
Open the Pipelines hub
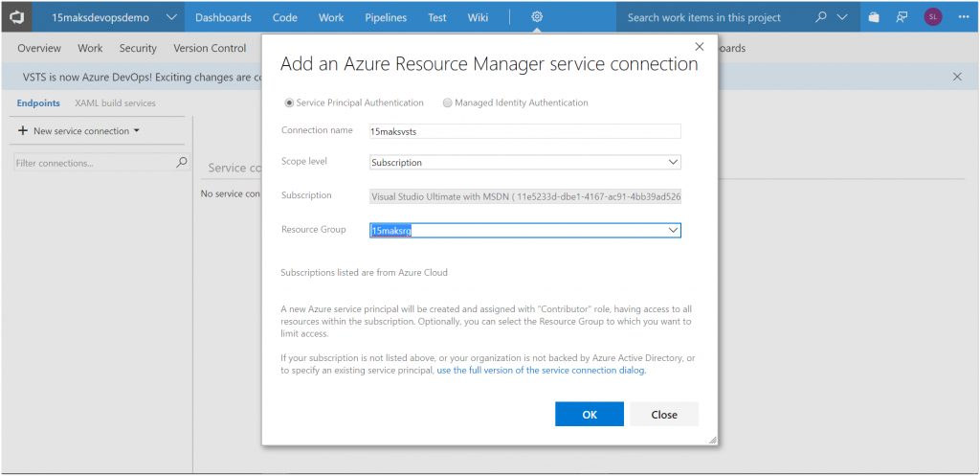click(x=386, y=17)
